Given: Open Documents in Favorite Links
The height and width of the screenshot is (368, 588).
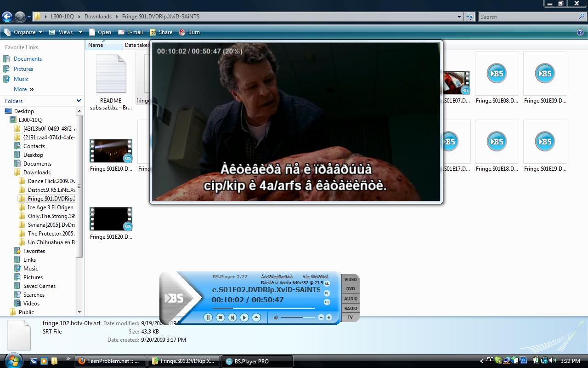Looking at the screenshot, I should tap(28, 59).
